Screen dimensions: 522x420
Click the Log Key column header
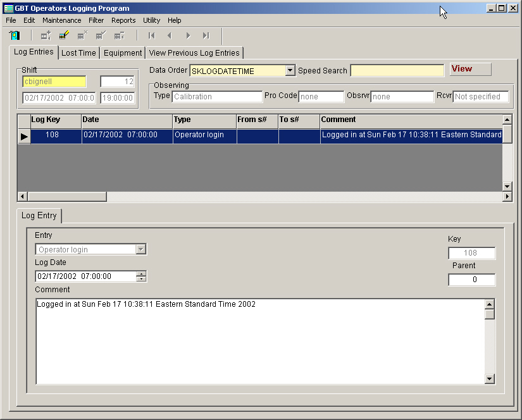pyautogui.click(x=56, y=121)
